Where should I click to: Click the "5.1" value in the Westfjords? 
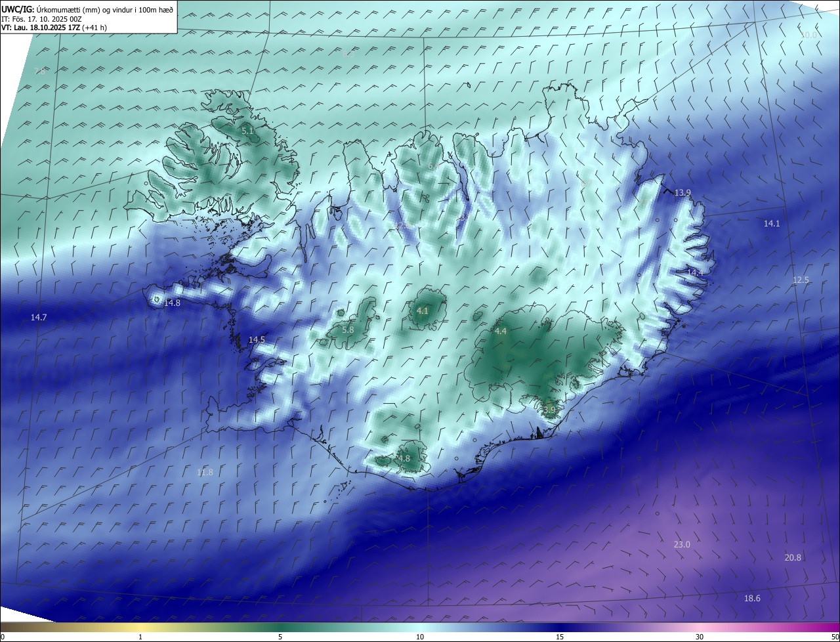click(x=247, y=131)
